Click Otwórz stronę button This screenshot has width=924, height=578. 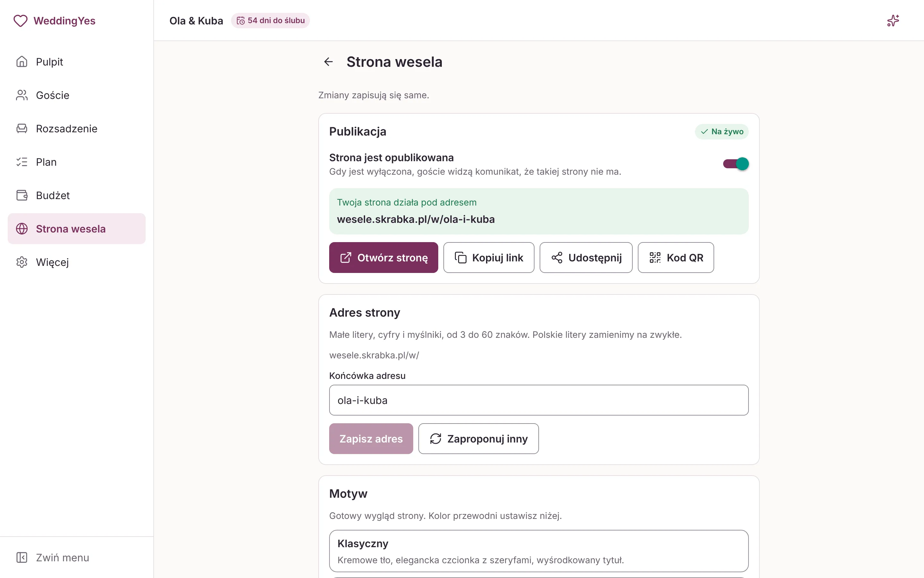(x=383, y=258)
